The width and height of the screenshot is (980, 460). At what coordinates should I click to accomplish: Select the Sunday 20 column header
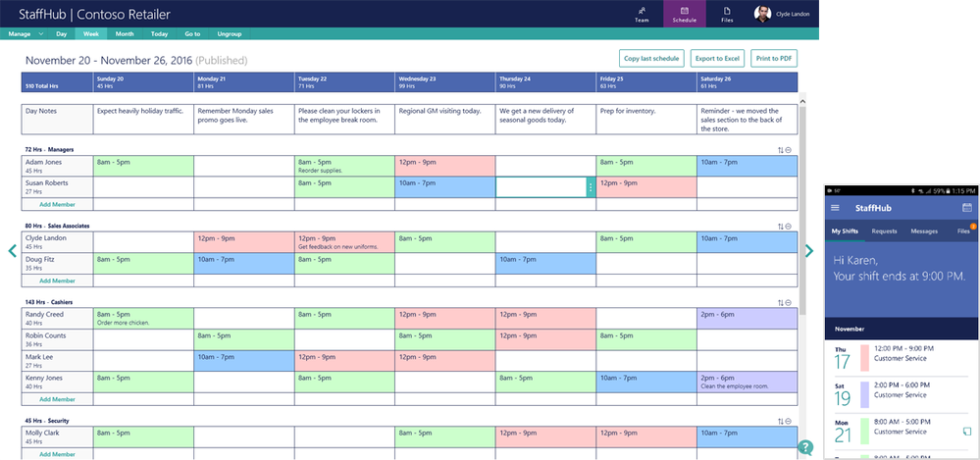[144, 81]
